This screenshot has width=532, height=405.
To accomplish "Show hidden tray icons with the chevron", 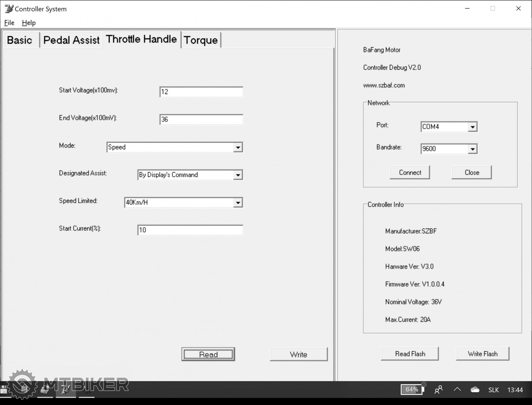I will click(457, 389).
